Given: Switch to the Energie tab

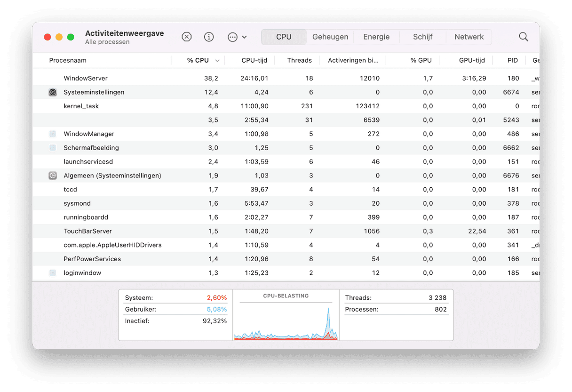Looking at the screenshot, I should 376,37.
